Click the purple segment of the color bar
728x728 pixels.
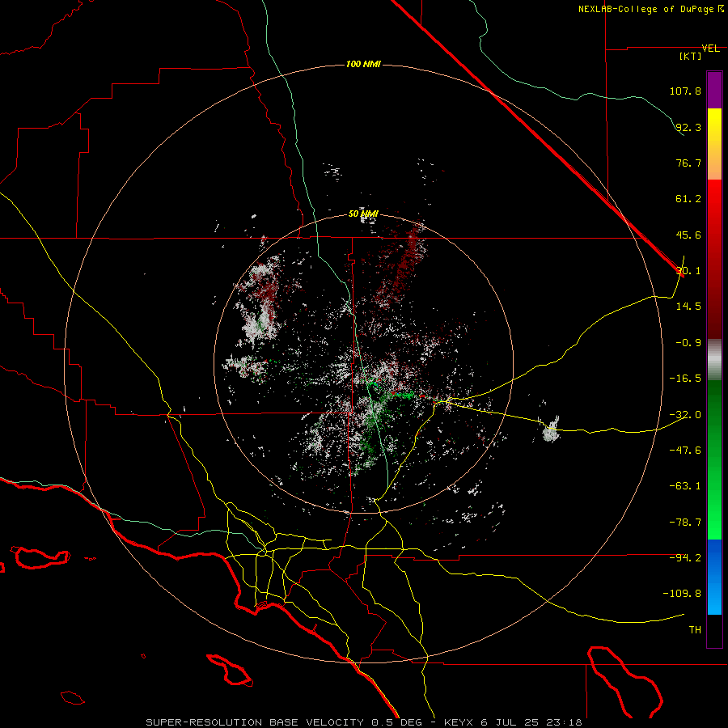[x=714, y=90]
